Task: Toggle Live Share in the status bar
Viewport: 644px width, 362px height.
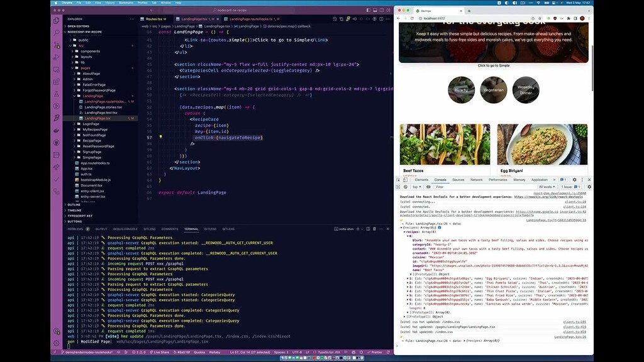Action: [x=161, y=352]
